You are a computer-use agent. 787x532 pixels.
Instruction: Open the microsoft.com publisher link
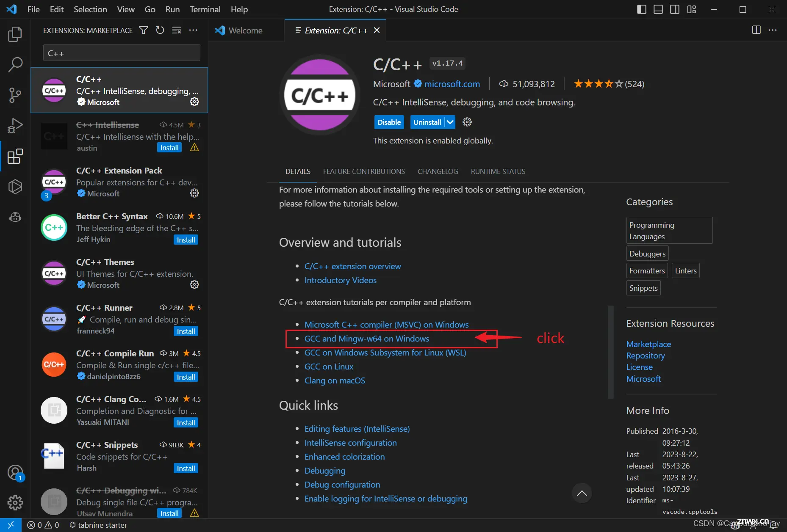pos(452,84)
